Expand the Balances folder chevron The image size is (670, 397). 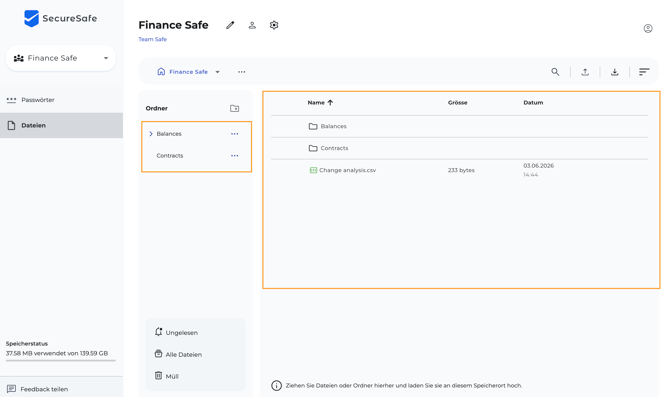(x=151, y=134)
